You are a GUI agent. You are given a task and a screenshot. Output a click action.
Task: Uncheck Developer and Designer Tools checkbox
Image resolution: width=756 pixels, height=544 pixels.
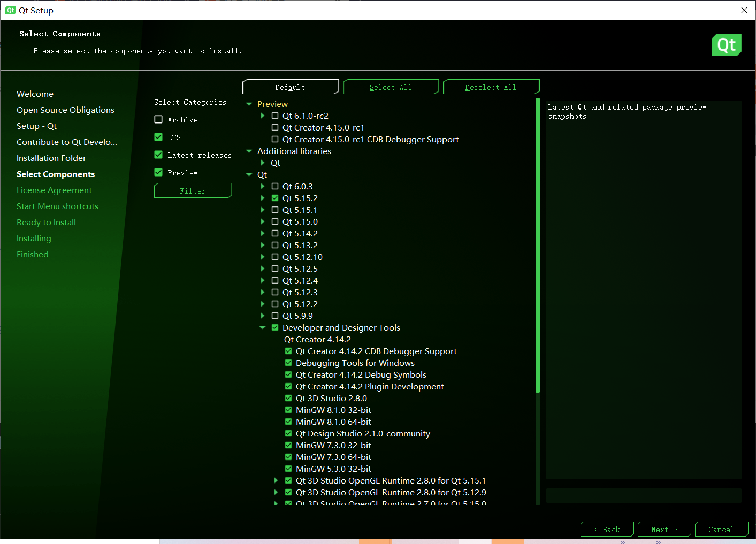click(275, 327)
